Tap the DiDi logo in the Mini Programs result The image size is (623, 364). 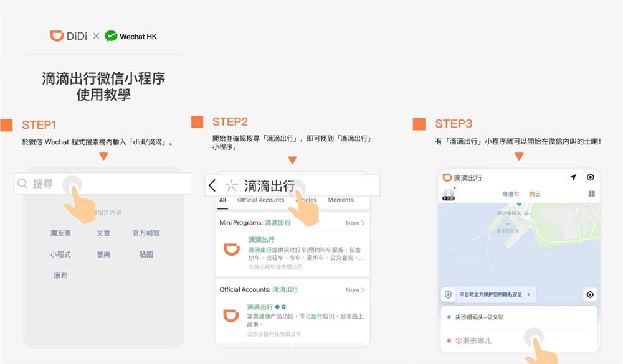232,249
